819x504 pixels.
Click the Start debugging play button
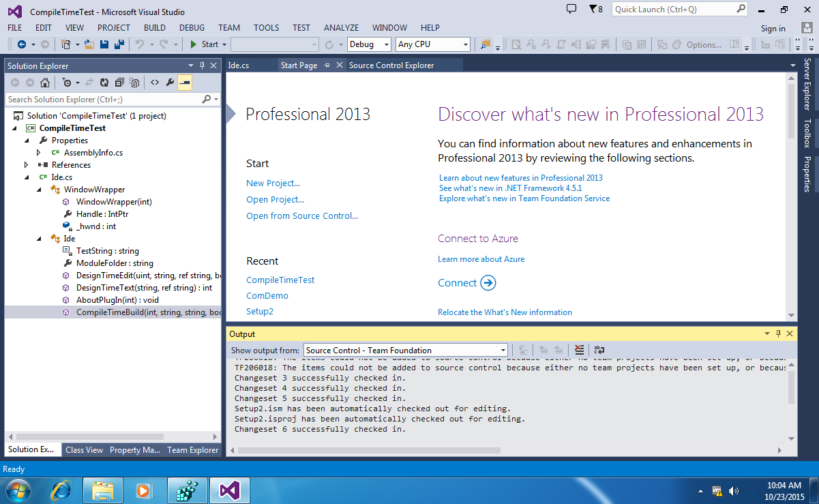click(x=194, y=44)
